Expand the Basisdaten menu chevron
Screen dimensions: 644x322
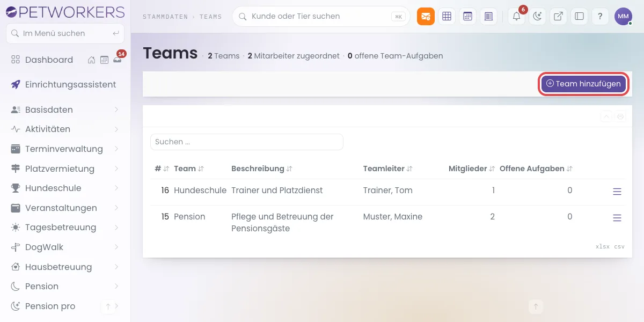coord(116,109)
